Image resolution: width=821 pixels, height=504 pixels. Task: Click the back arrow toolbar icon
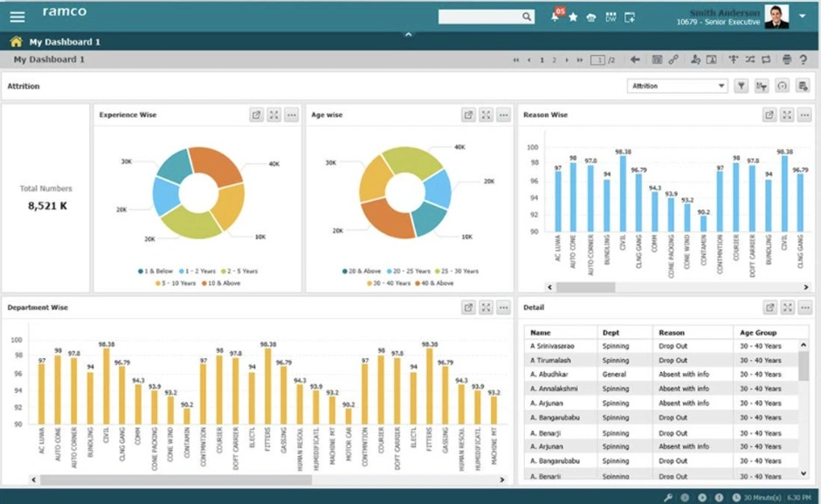[635, 59]
